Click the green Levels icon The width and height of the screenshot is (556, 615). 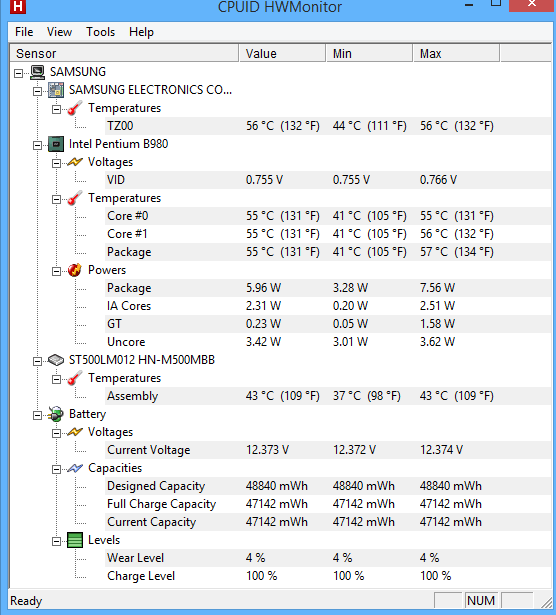point(75,540)
